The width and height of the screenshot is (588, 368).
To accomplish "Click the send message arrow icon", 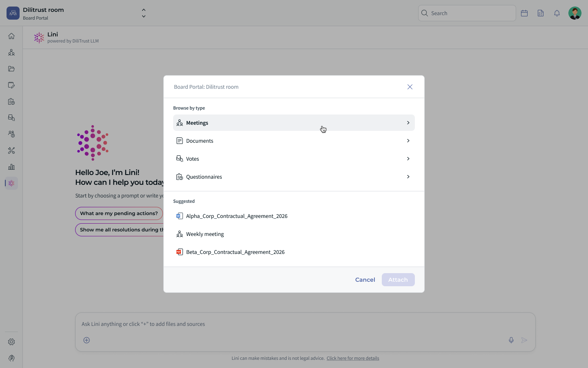I will (524, 340).
